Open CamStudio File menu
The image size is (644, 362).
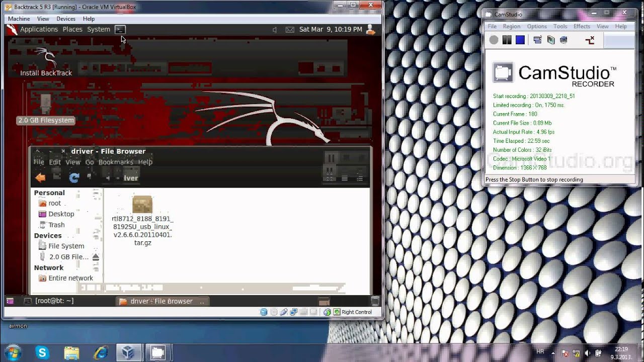coord(492,26)
